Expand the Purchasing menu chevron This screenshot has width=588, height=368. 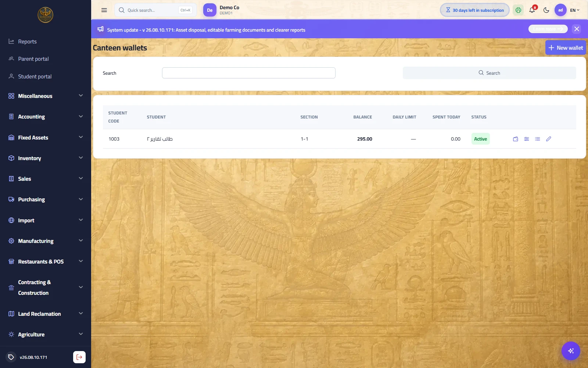(81, 199)
